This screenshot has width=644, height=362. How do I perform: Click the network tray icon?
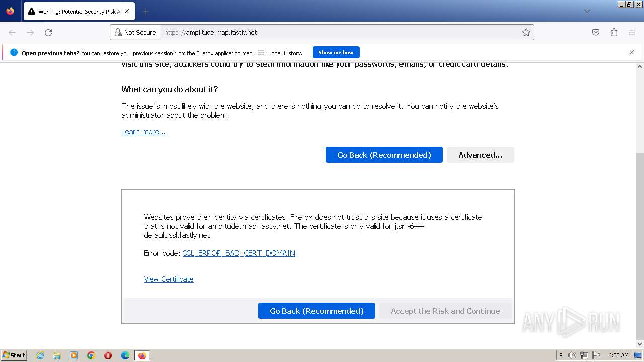pos(584,355)
